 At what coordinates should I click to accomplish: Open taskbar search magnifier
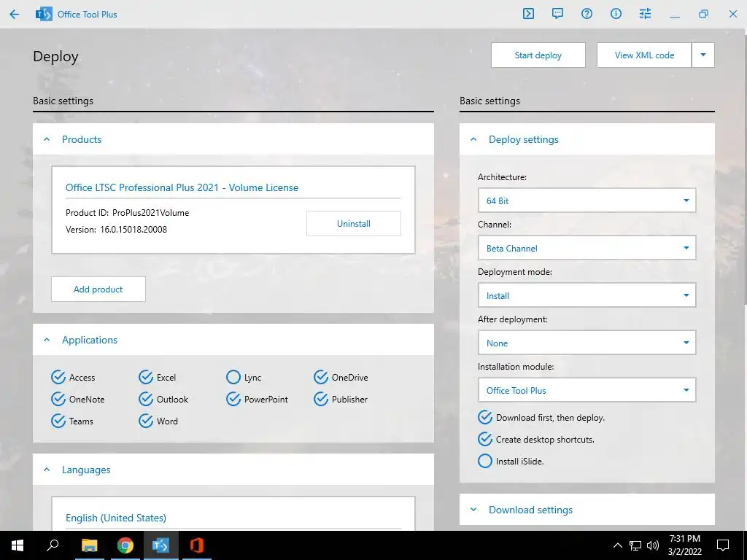tap(53, 545)
